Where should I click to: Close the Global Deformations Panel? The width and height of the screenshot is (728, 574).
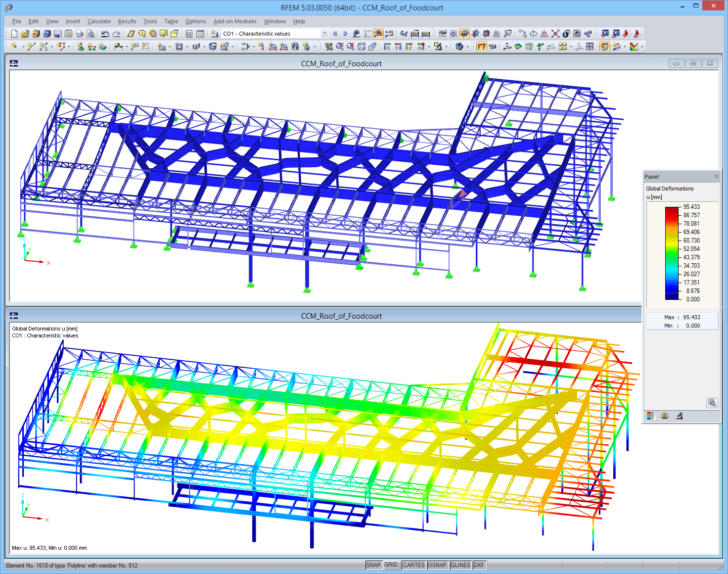click(716, 176)
